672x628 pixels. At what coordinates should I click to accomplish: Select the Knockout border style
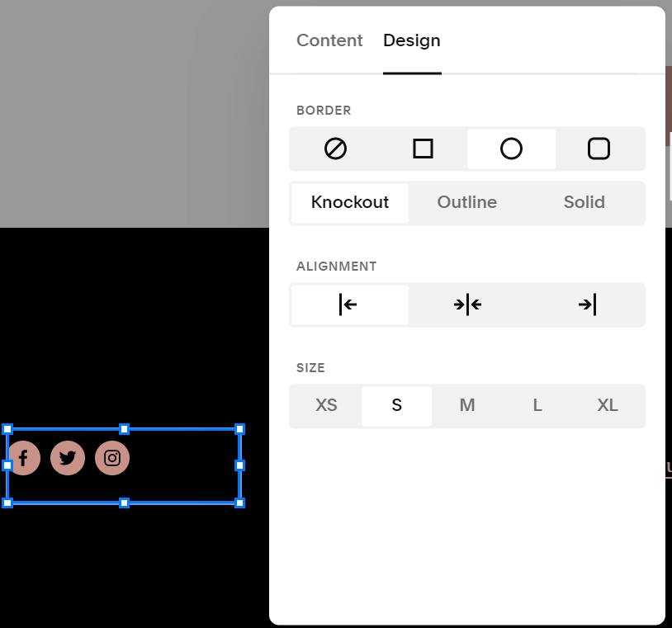click(350, 203)
